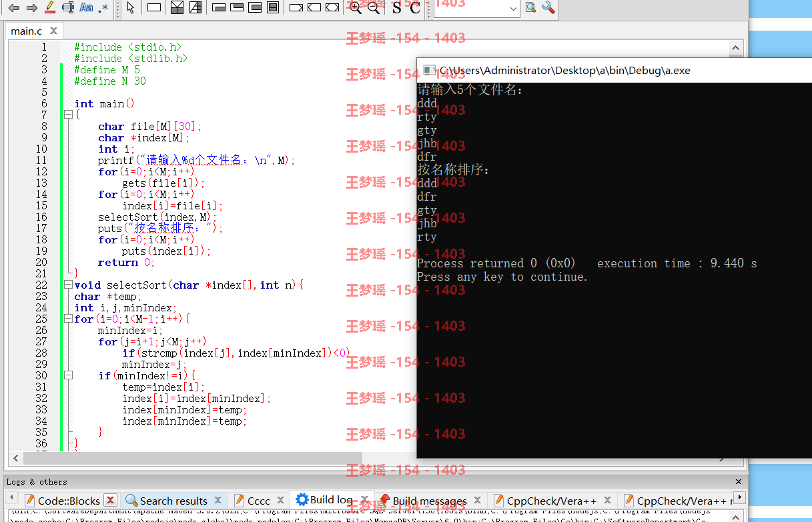Viewport: 812px width, 522px height.
Task: Click the editor horizontal scrollbar thumb
Action: click(193, 459)
